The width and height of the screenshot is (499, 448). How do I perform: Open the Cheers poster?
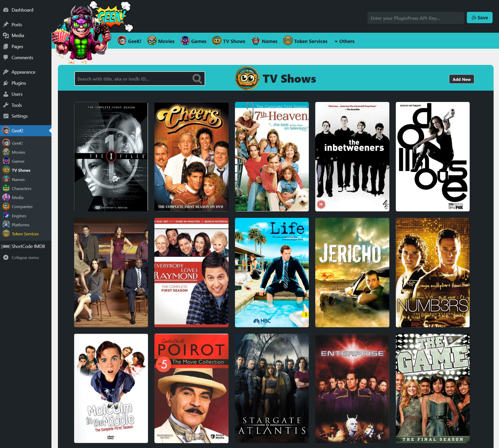tap(191, 157)
